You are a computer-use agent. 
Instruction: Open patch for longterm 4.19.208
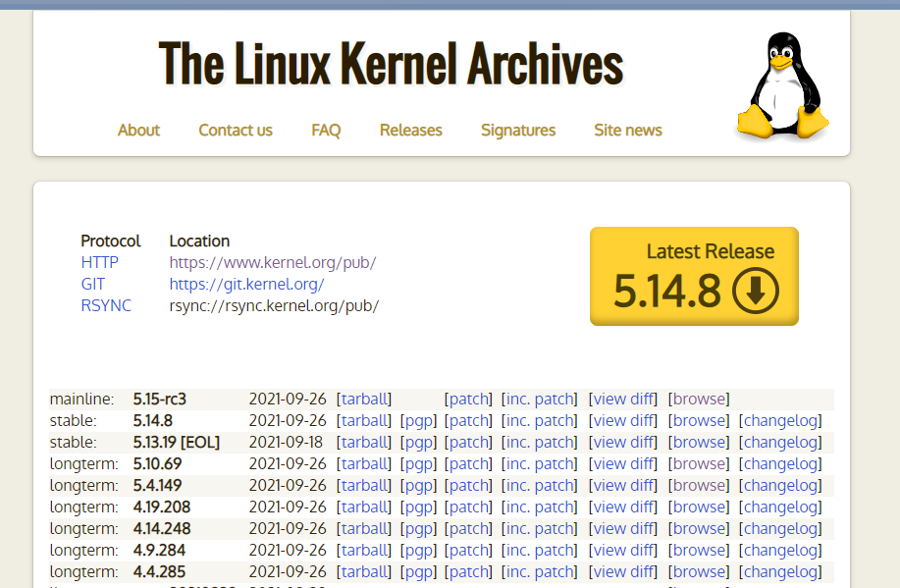click(x=468, y=508)
